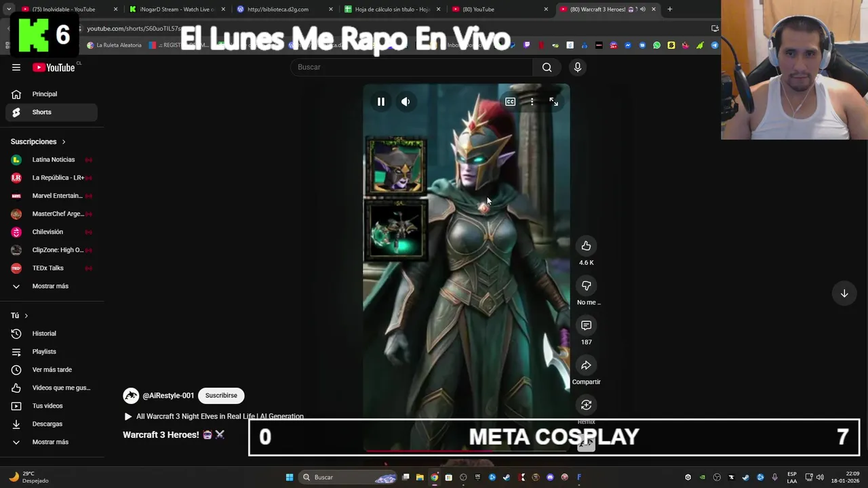The image size is (868, 488).
Task: Open the ClipZone: High O... channel
Action: [x=52, y=250]
